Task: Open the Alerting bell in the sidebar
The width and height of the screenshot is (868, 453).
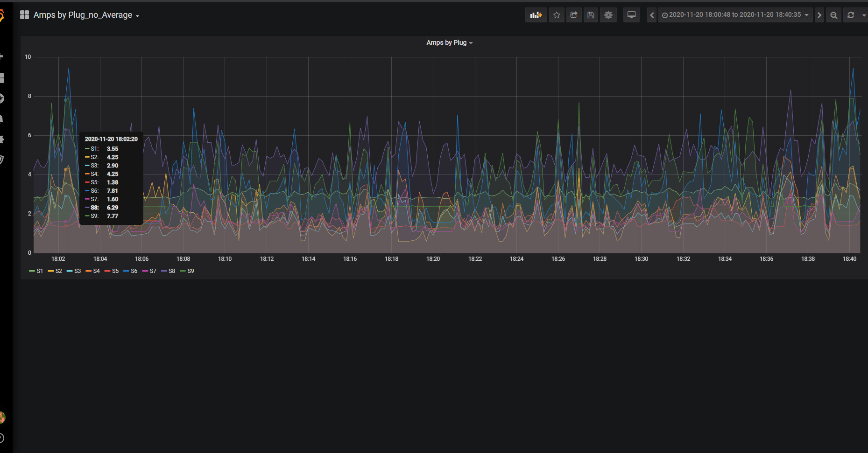Action: (x=2, y=118)
